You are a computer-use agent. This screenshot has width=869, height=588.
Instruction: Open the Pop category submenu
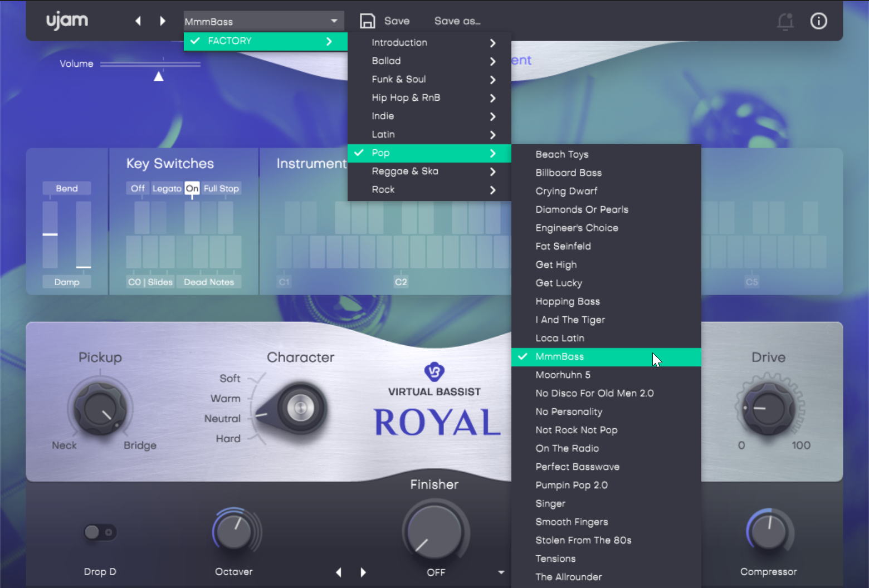(x=429, y=153)
